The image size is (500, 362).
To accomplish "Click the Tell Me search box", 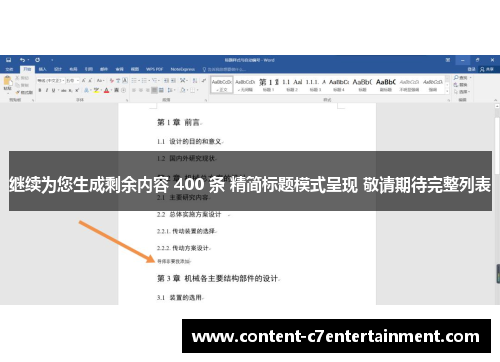I will 224,69.
